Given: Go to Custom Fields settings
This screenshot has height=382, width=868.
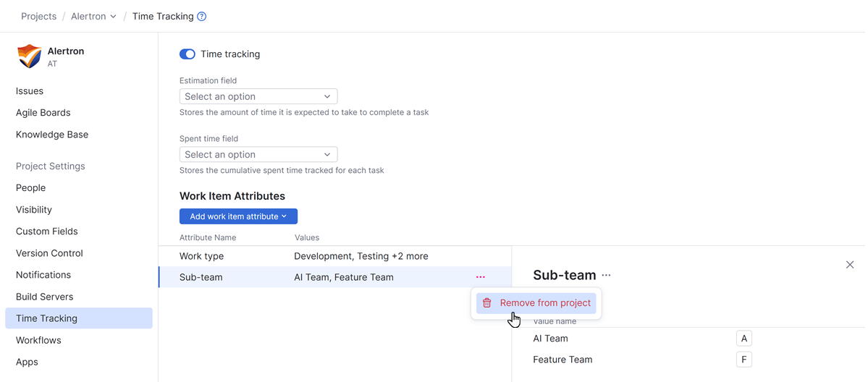Looking at the screenshot, I should click(47, 232).
